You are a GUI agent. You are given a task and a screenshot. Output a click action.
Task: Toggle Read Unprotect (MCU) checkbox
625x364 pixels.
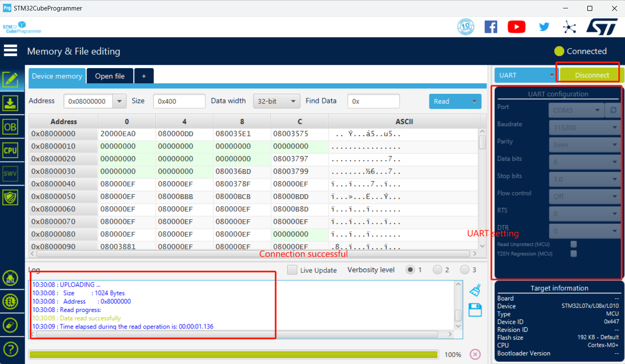(573, 244)
